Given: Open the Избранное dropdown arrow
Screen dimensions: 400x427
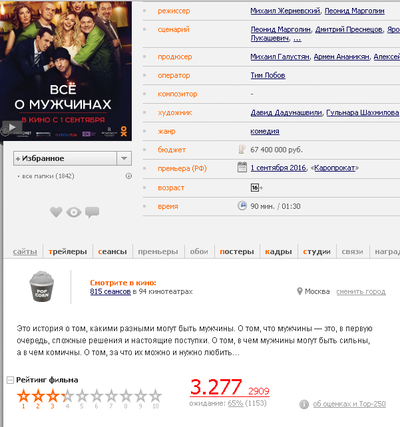Looking at the screenshot, I should coord(124,158).
